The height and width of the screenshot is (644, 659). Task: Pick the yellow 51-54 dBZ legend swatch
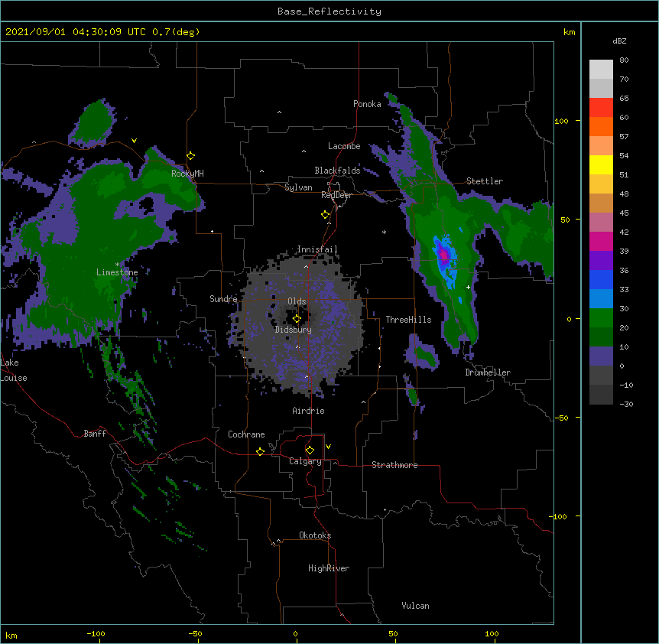601,164
